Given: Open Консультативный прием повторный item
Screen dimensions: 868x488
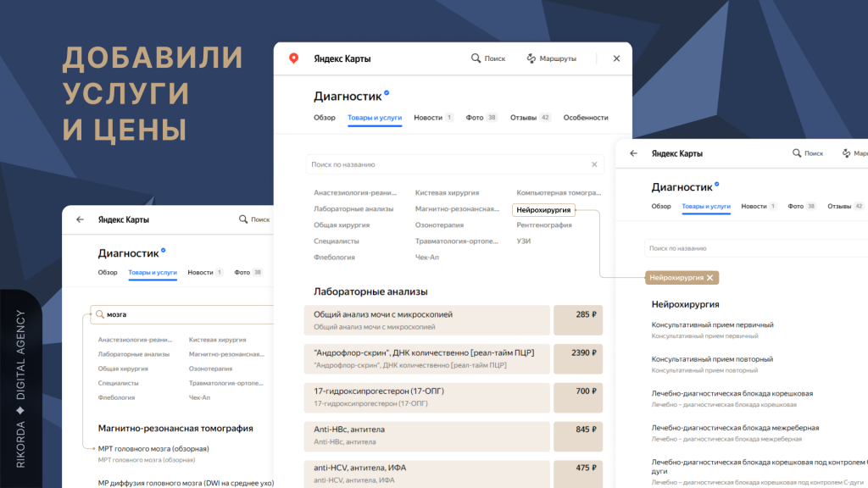Looking at the screenshot, I should coord(712,359).
